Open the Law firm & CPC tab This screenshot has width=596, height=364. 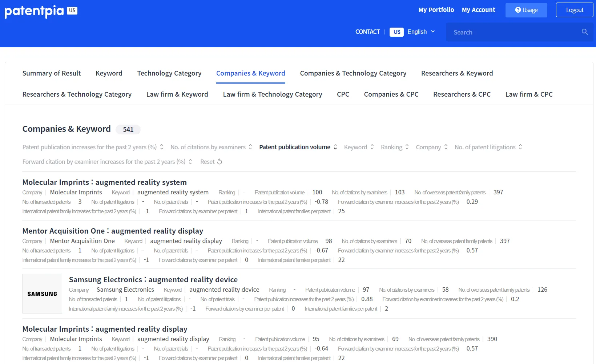[x=529, y=94]
